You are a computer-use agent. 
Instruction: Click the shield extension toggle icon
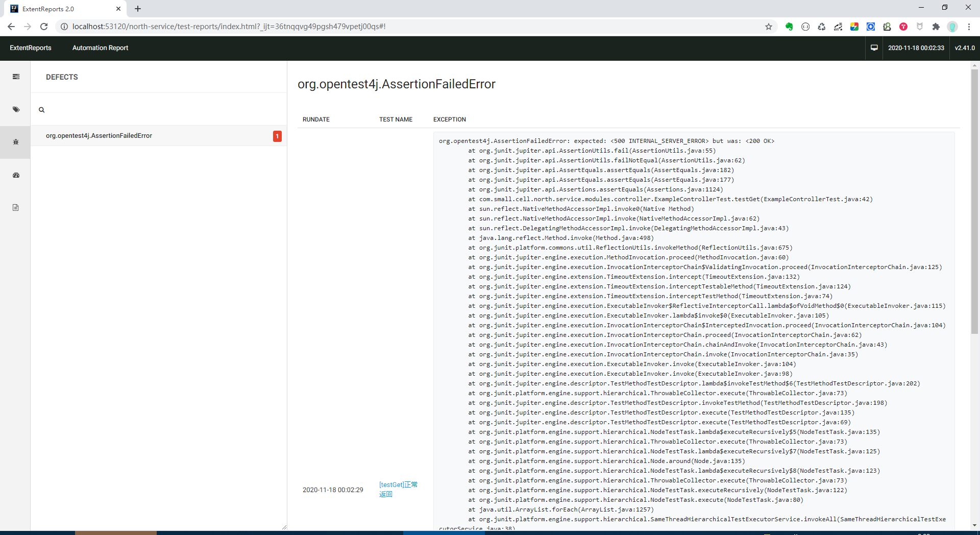(920, 26)
